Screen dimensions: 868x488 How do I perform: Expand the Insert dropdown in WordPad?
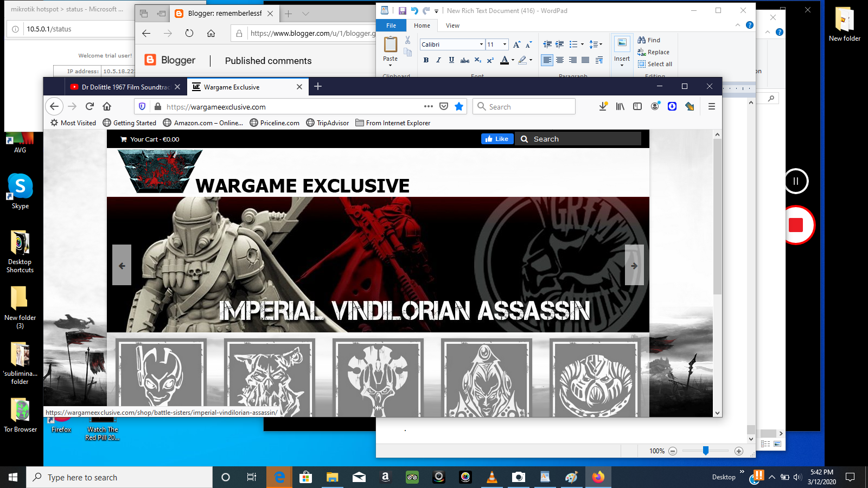(x=622, y=65)
